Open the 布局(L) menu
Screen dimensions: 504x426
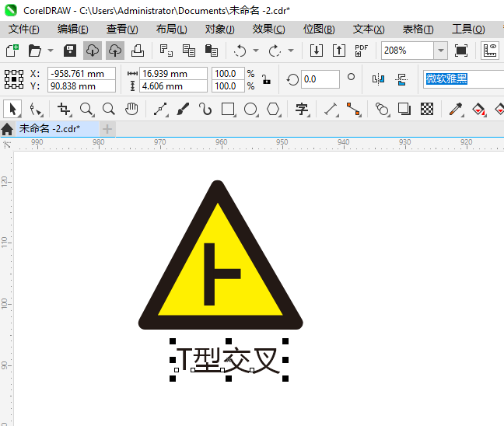[171, 30]
